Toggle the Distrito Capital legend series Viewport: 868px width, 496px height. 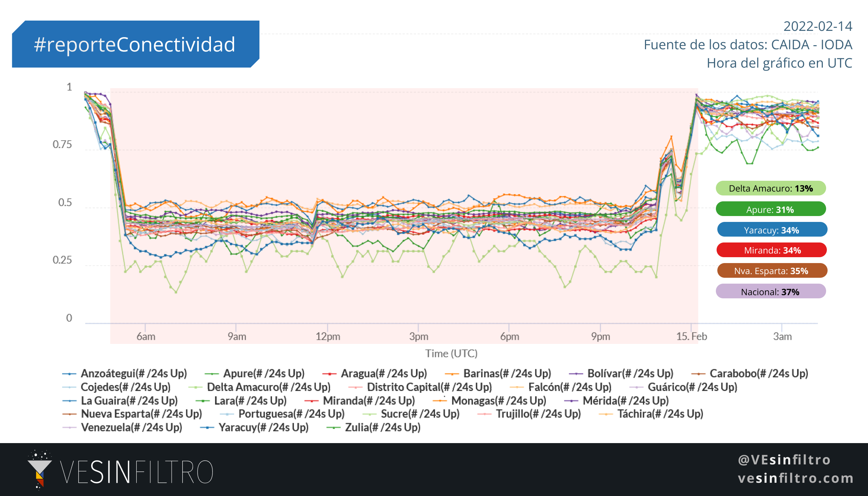coord(420,387)
